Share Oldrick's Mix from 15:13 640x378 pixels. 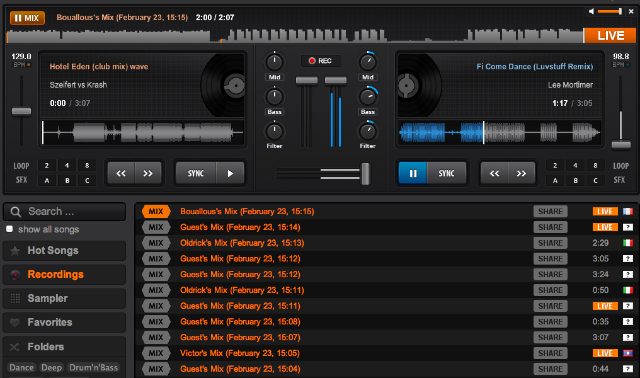pos(550,243)
